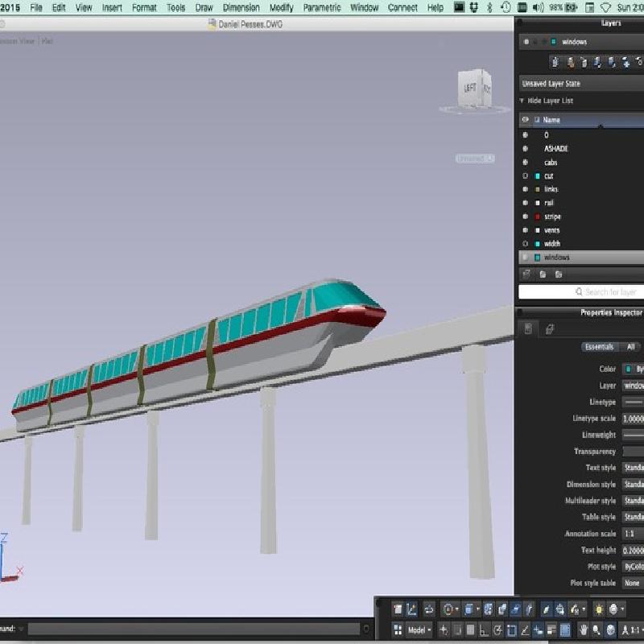Click the new layer icon below layer list
Viewport: 644px width, 644px height.
[x=526, y=275]
